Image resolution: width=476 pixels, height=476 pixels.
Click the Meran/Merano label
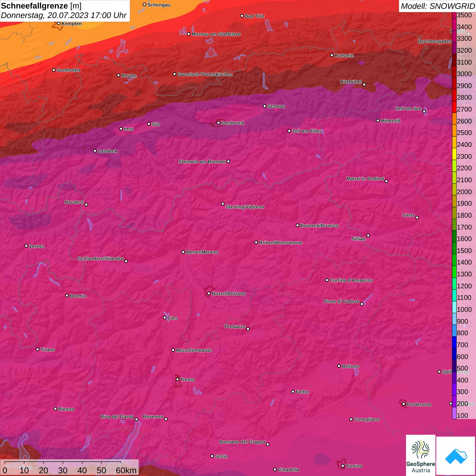coord(202,252)
